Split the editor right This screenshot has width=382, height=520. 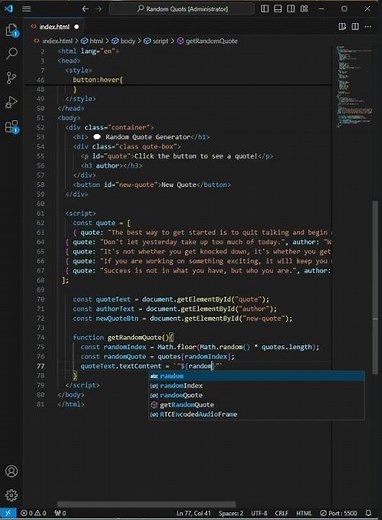[x=355, y=27]
